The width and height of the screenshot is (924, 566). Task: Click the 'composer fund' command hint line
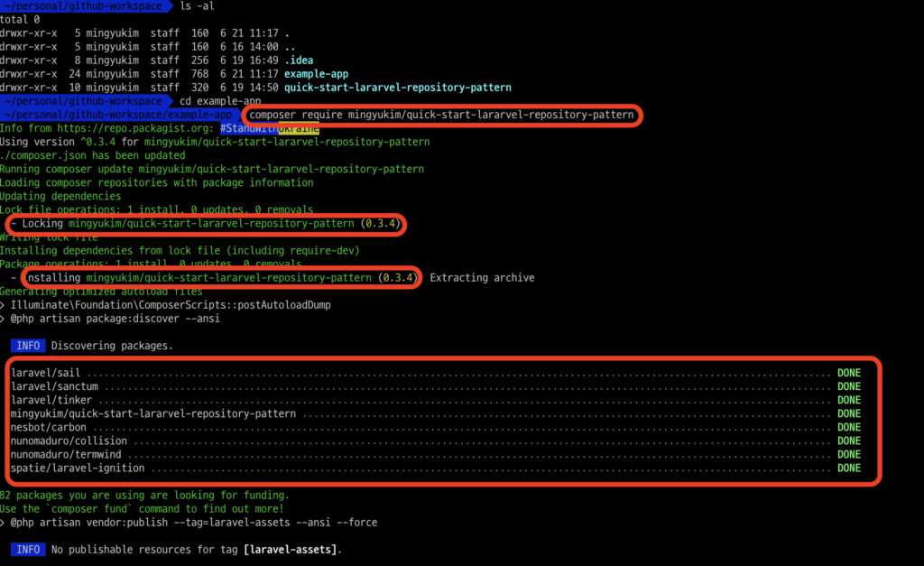pyautogui.click(x=142, y=509)
